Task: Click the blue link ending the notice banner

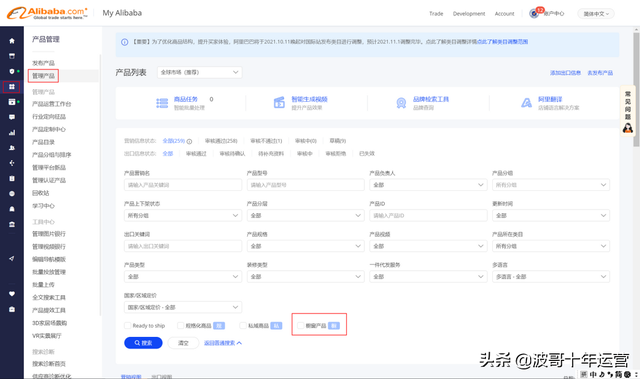Action: point(502,42)
